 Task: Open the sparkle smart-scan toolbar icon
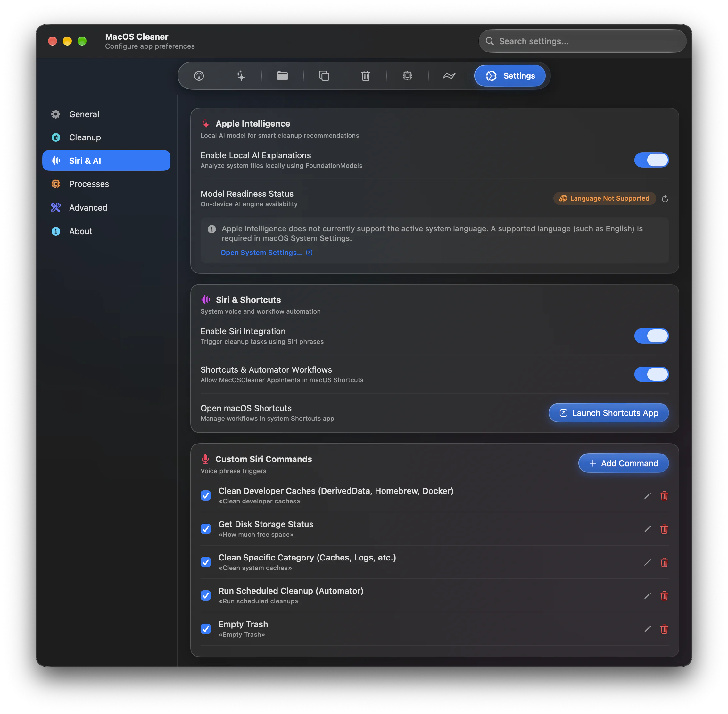pyautogui.click(x=241, y=76)
